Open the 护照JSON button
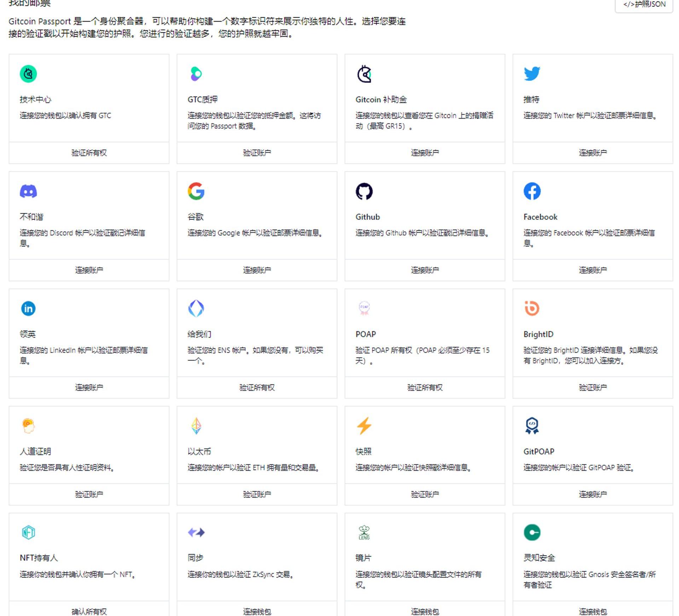Screen dimensions: 679x616 (644, 5)
